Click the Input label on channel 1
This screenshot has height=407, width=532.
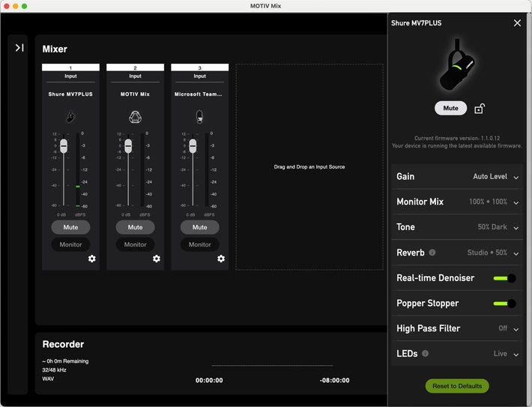pyautogui.click(x=70, y=76)
